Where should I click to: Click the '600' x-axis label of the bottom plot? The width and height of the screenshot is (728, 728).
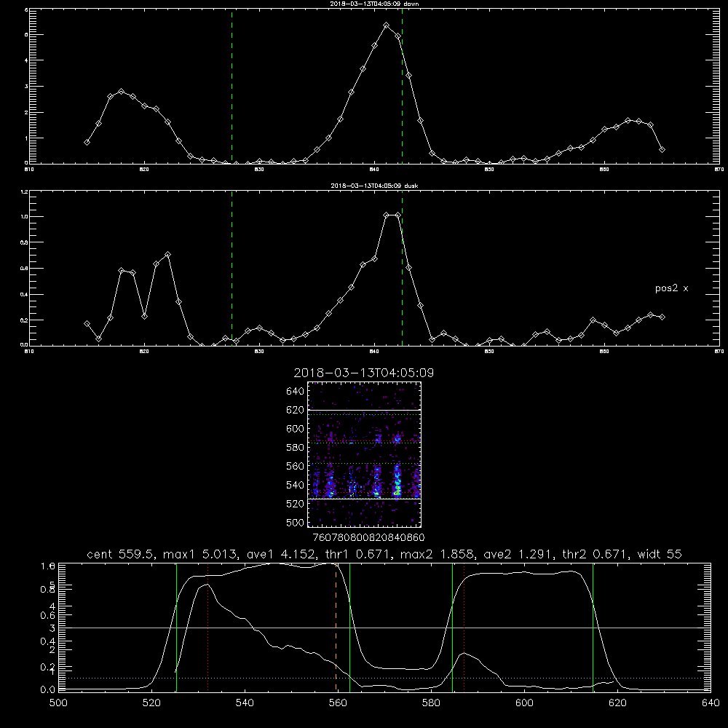click(x=524, y=703)
